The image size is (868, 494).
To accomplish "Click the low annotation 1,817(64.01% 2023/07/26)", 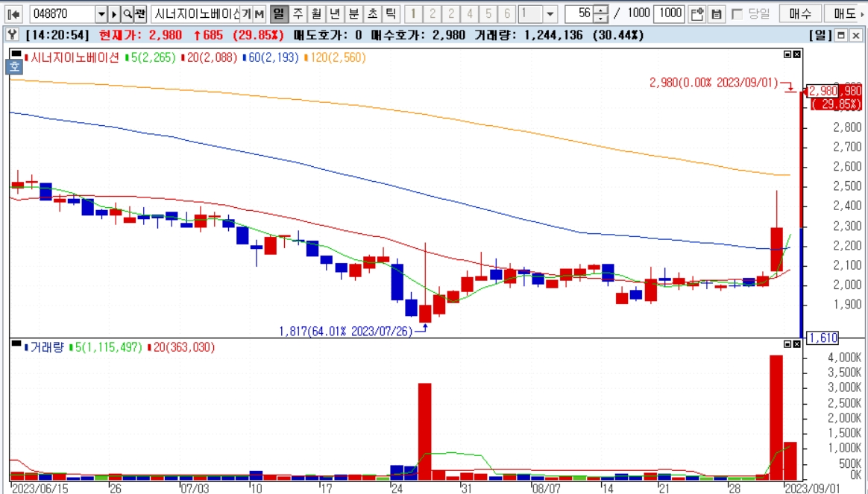I will [346, 332].
